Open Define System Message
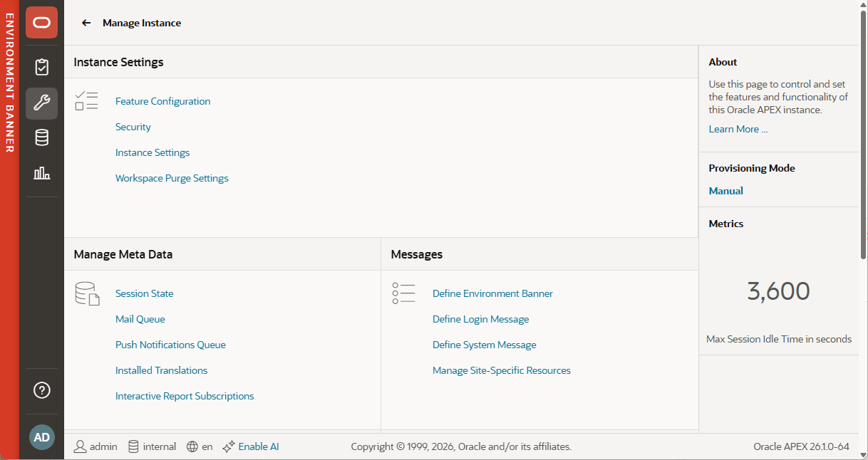Image resolution: width=868 pixels, height=460 pixels. click(484, 345)
